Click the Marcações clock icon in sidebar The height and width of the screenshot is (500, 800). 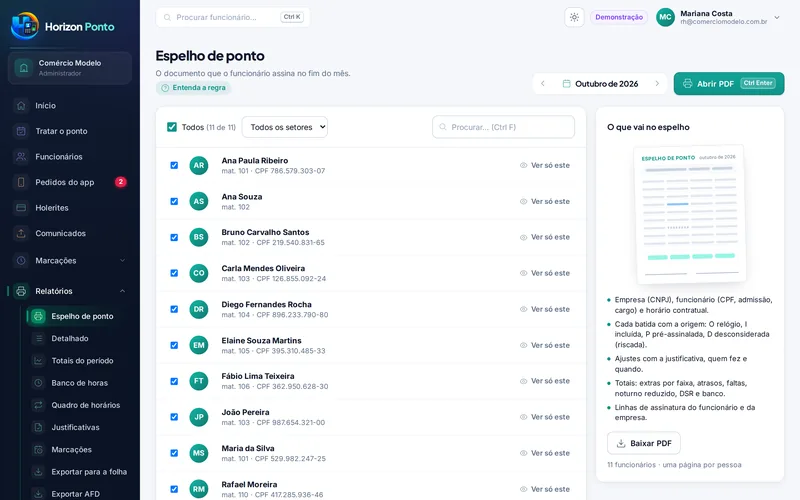[x=21, y=260]
